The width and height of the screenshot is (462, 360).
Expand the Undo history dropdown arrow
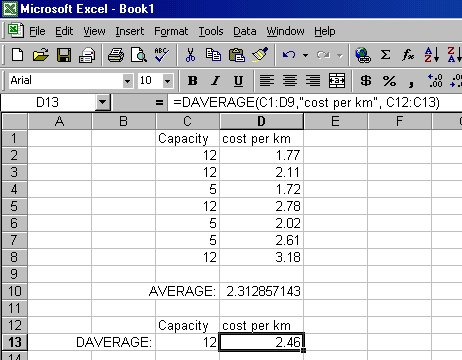[305, 55]
